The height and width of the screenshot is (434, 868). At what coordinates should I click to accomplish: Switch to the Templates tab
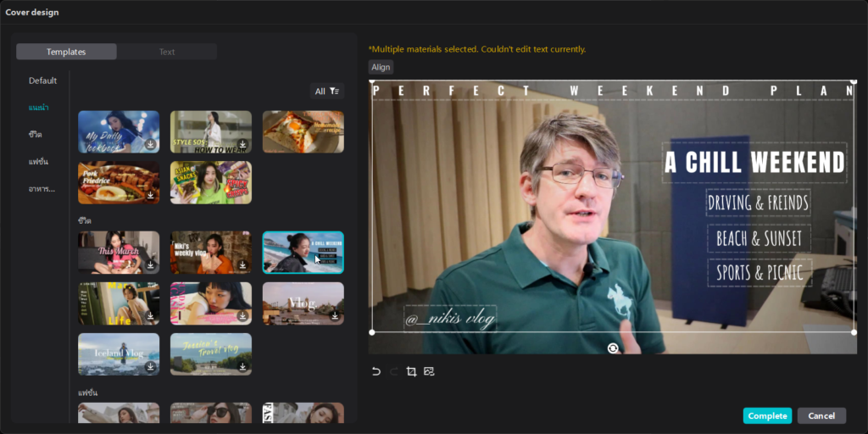pyautogui.click(x=66, y=52)
